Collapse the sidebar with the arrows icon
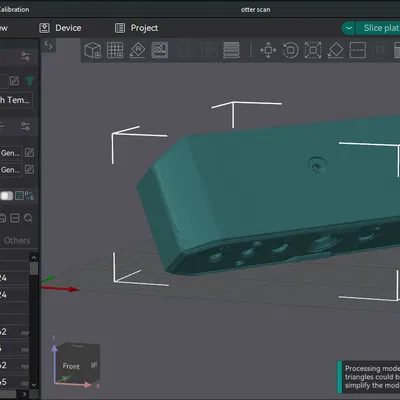This screenshot has width=400, height=400. tap(48, 45)
